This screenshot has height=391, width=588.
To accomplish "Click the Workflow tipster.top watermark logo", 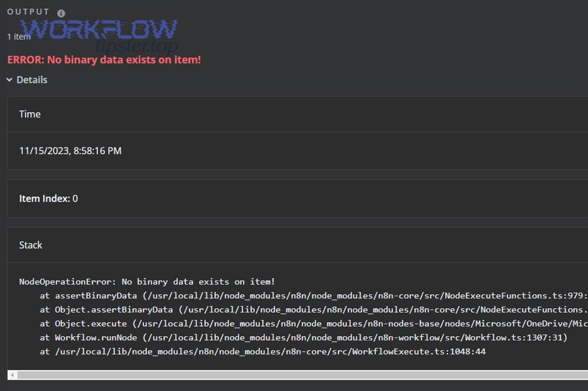I will pyautogui.click(x=99, y=36).
